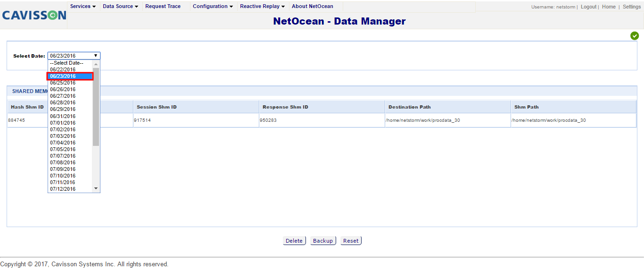Select 07/04/2016 from the date list
This screenshot has width=644, height=271.
(70, 143)
